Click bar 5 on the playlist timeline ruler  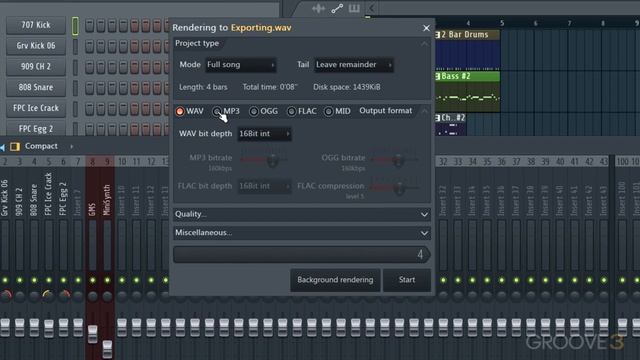click(x=502, y=23)
